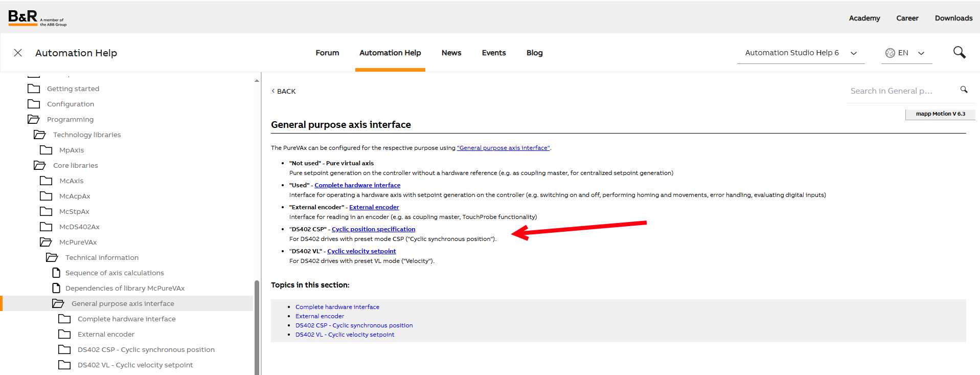
Task: Click the Configuration folder icon
Action: (x=34, y=104)
